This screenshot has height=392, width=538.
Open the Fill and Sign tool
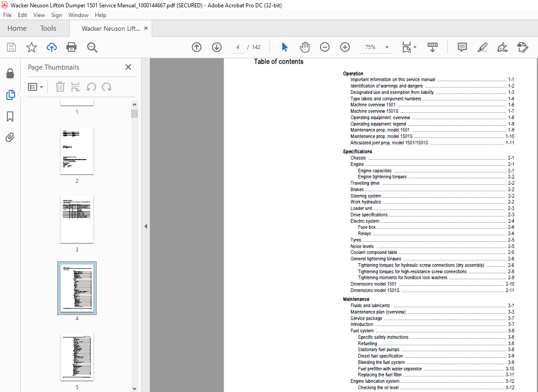502,47
